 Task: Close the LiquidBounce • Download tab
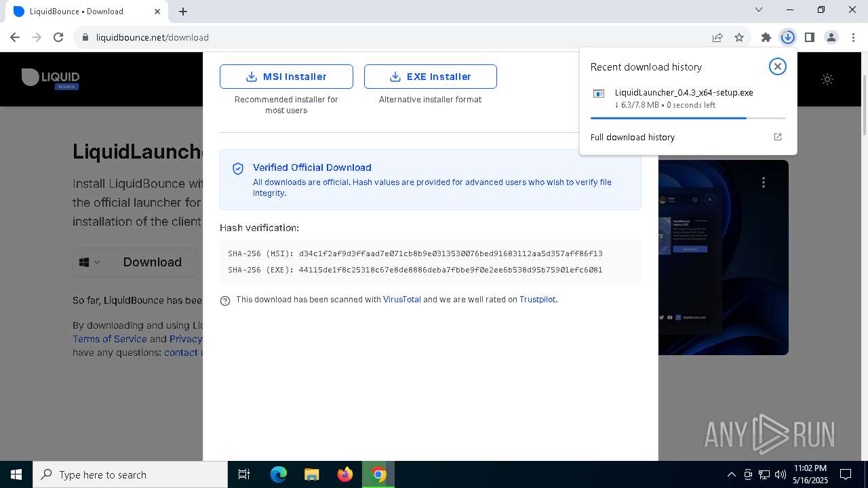point(157,11)
